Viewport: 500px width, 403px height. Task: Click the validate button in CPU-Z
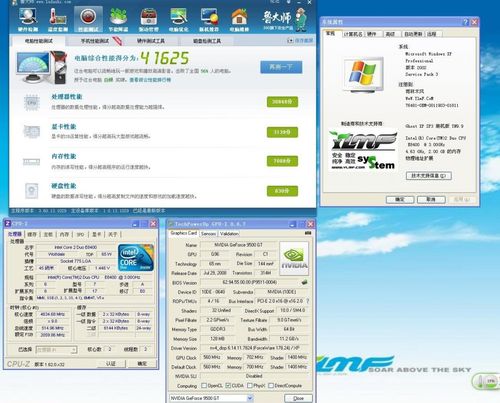click(x=111, y=364)
